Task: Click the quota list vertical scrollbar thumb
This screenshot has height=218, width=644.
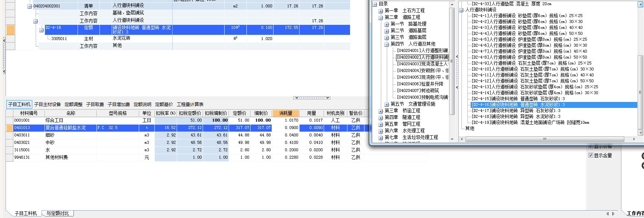Action: [x=640, y=93]
